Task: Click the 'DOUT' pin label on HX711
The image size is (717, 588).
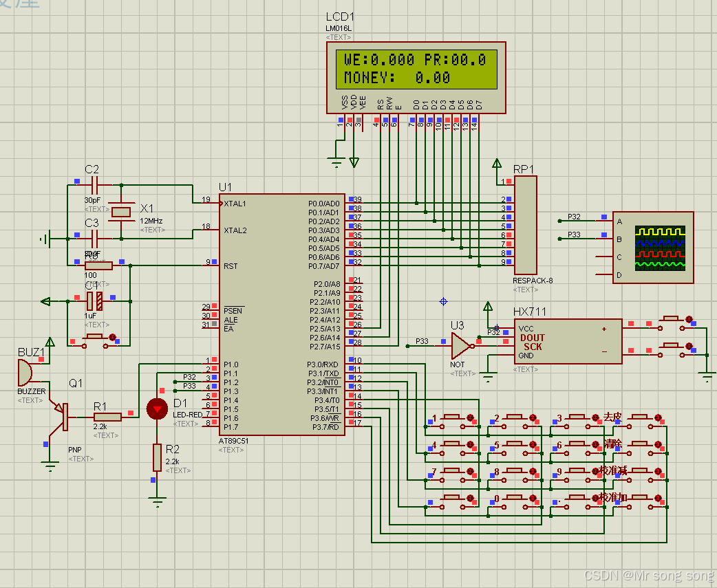Action: tap(533, 338)
